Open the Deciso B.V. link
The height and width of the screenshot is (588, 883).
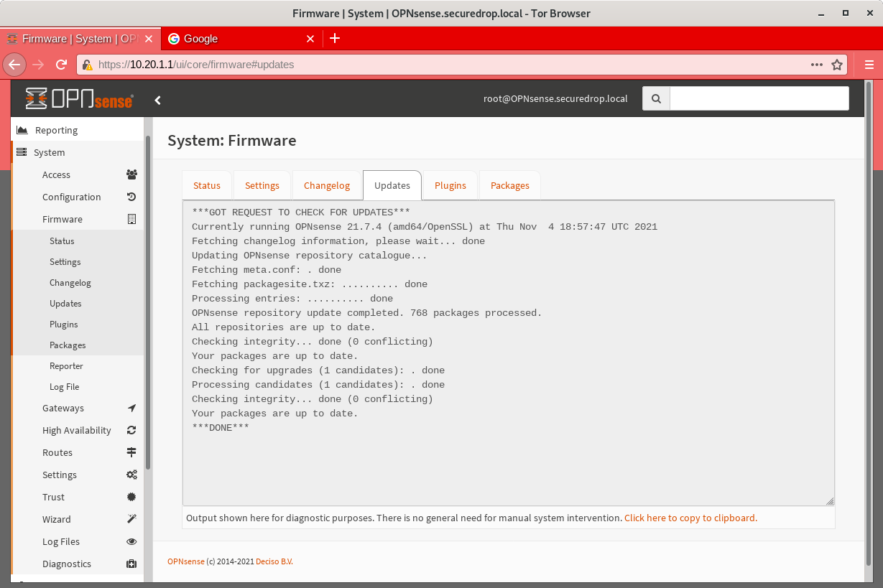pyautogui.click(x=274, y=561)
